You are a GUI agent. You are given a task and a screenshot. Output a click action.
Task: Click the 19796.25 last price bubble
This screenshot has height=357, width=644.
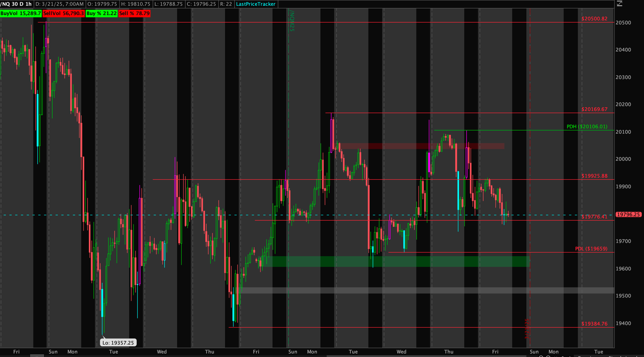point(628,215)
